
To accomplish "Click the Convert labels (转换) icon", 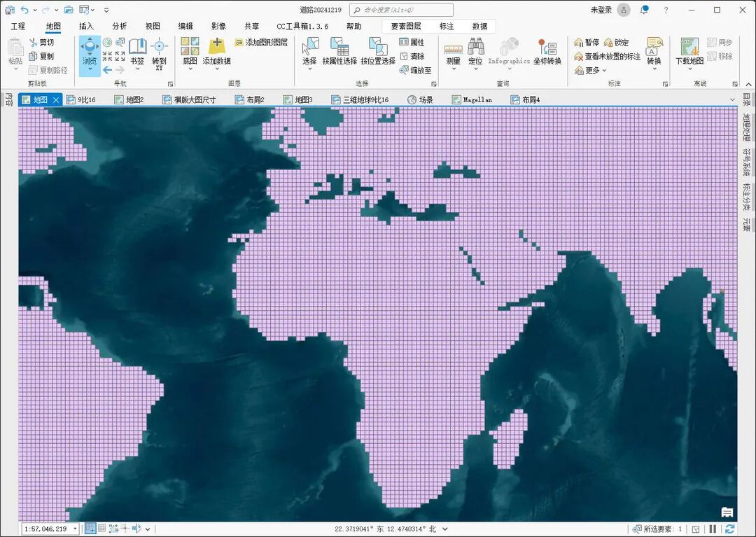I will 654,47.
